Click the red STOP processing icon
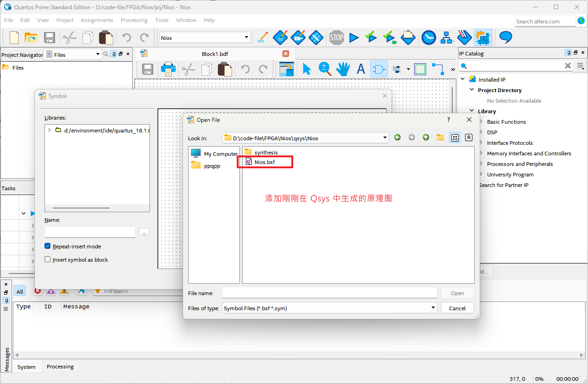 336,38
